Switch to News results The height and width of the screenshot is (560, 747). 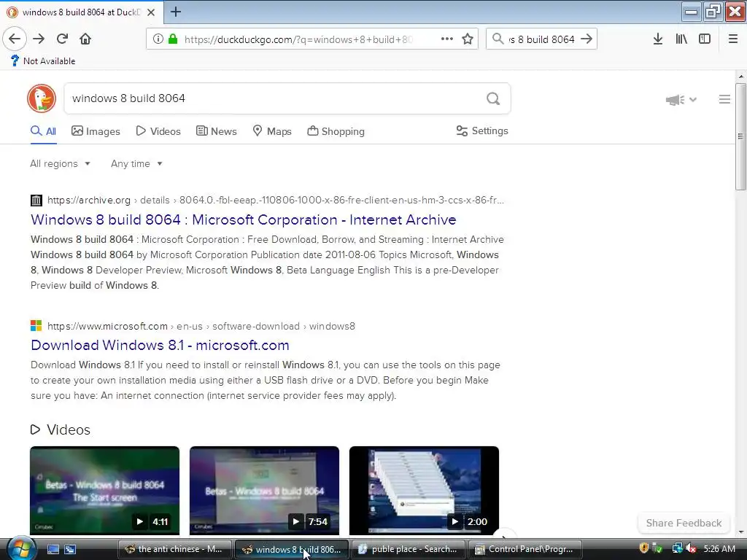pyautogui.click(x=216, y=131)
